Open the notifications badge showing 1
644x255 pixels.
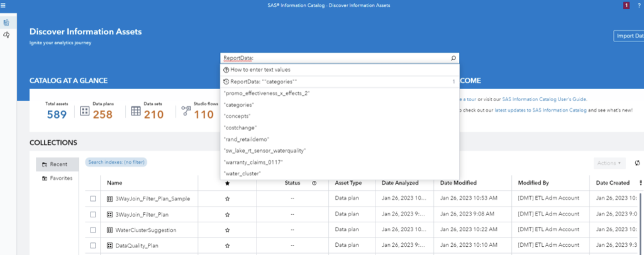626,5
